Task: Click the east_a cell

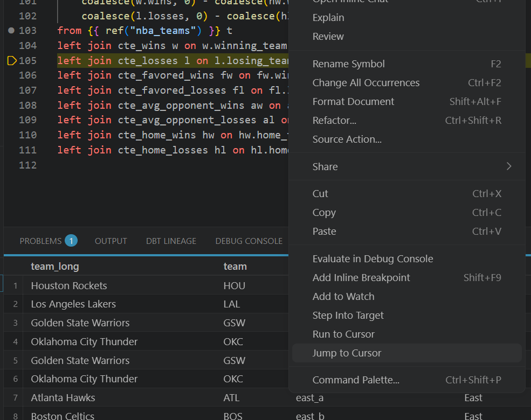Action: [310, 398]
